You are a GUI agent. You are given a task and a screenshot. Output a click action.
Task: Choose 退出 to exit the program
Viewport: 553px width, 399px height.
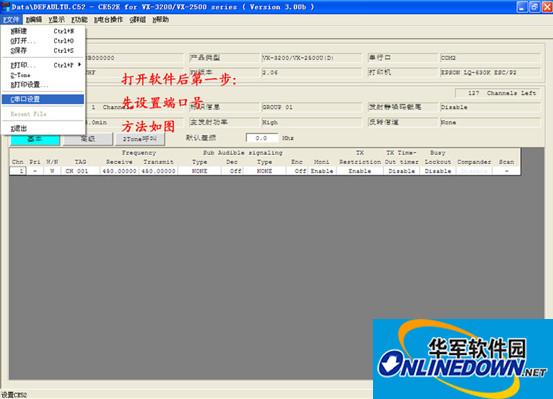tap(42, 128)
